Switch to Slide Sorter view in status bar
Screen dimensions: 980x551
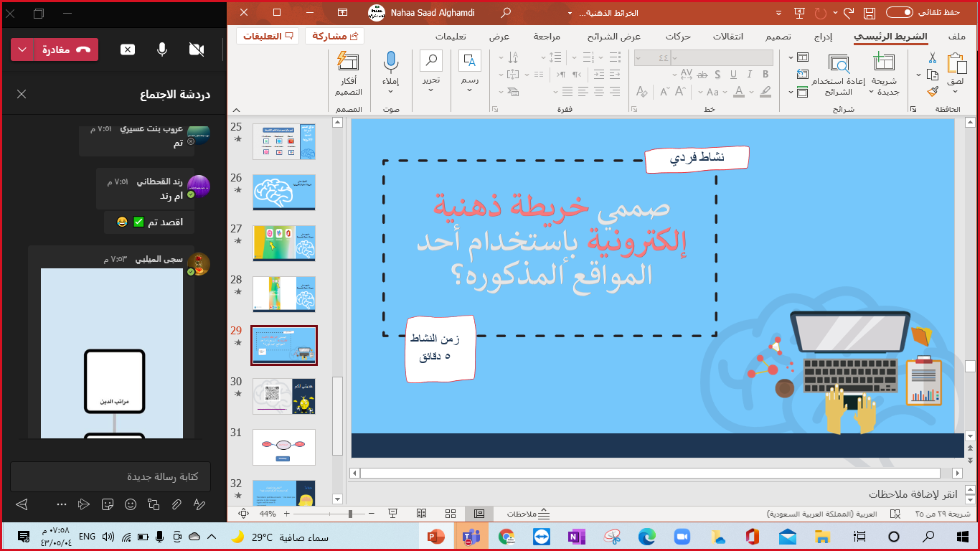[451, 514]
